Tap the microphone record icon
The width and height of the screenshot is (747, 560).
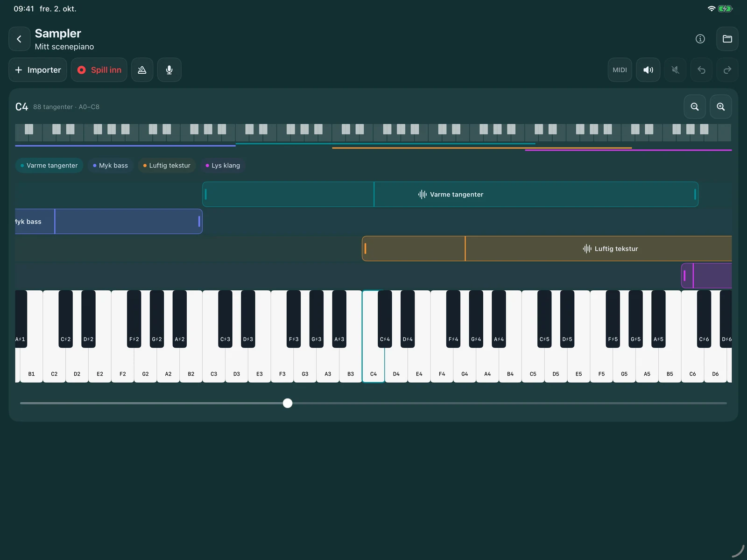[x=169, y=70]
